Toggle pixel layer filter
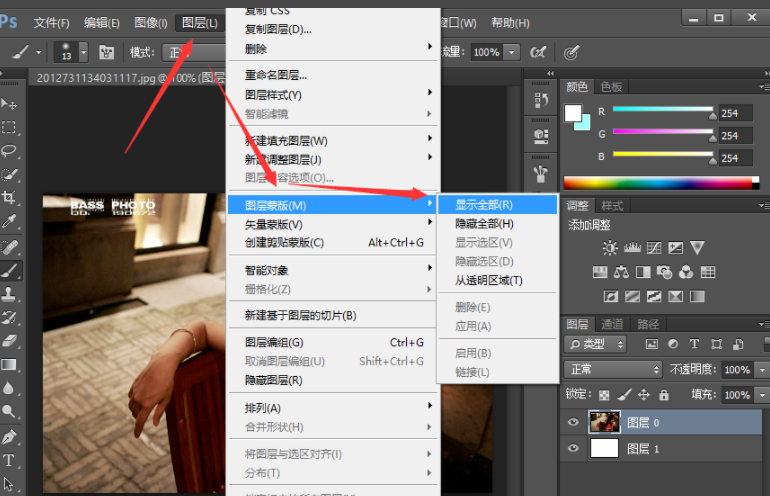Image resolution: width=770 pixels, height=496 pixels. coord(652,344)
